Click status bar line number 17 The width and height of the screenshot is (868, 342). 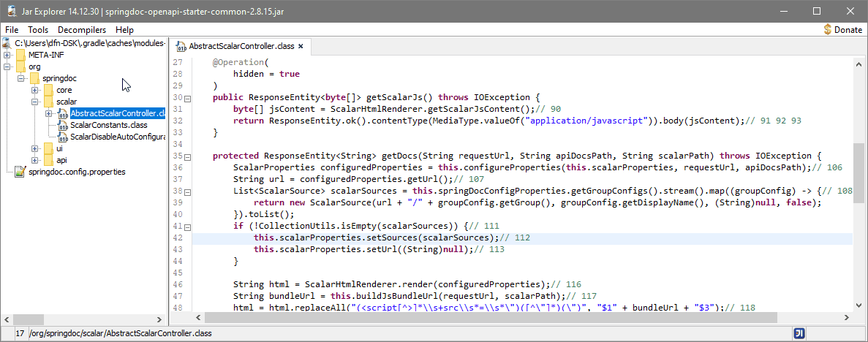(20, 333)
